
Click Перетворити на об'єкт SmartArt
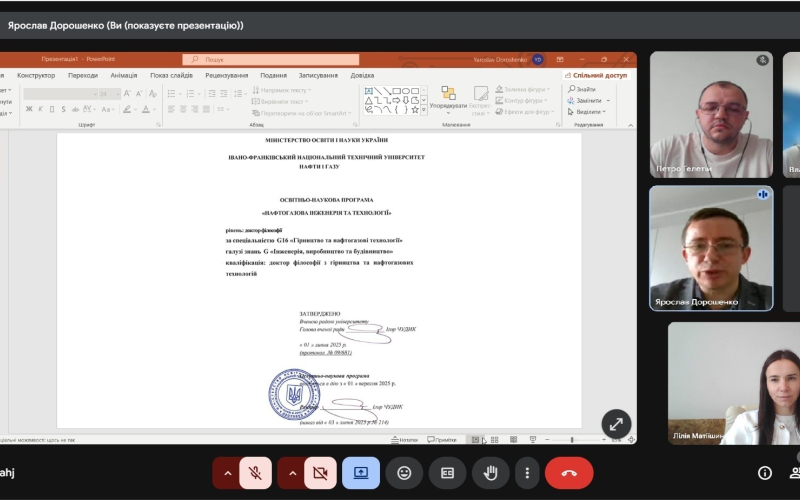[x=302, y=113]
